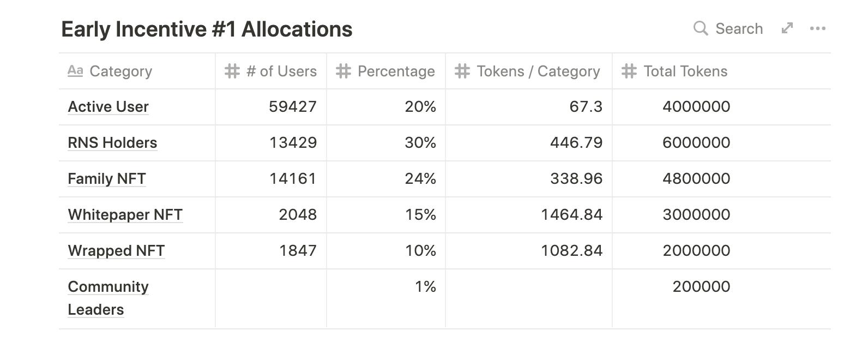Open database as full page

point(787,28)
